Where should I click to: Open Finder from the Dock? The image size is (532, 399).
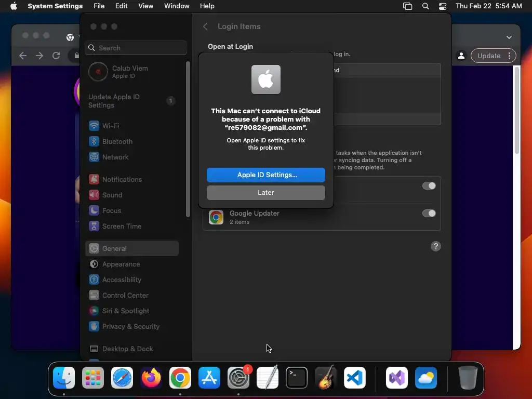64,378
